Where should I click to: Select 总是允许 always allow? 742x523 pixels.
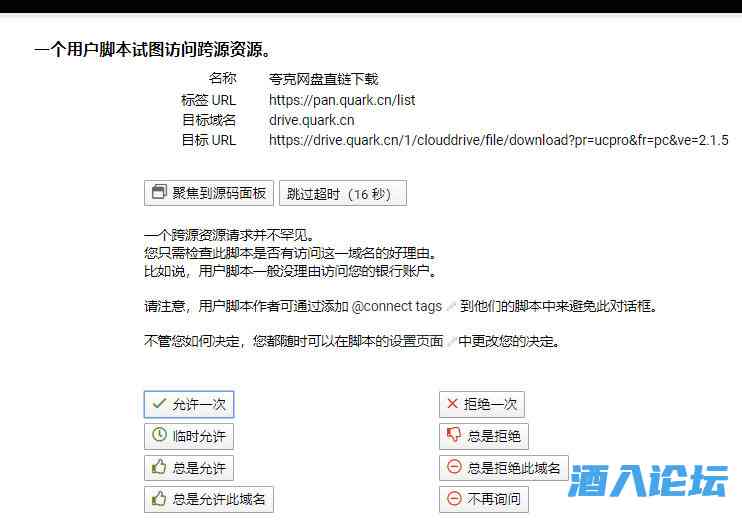(189, 468)
